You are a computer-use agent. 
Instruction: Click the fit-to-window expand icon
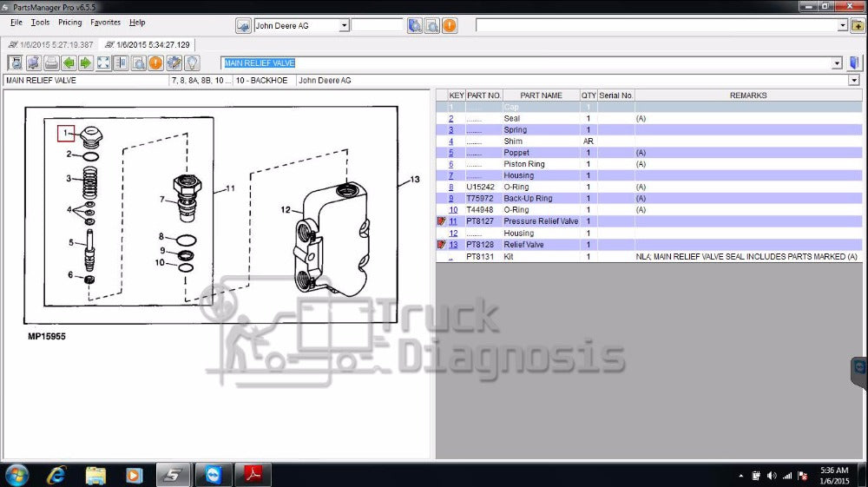pyautogui.click(x=103, y=63)
